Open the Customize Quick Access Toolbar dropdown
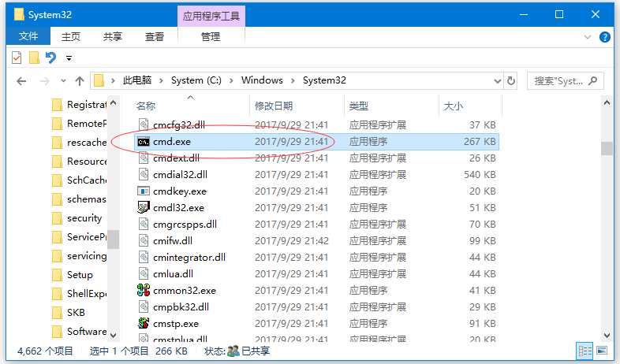 point(69,58)
